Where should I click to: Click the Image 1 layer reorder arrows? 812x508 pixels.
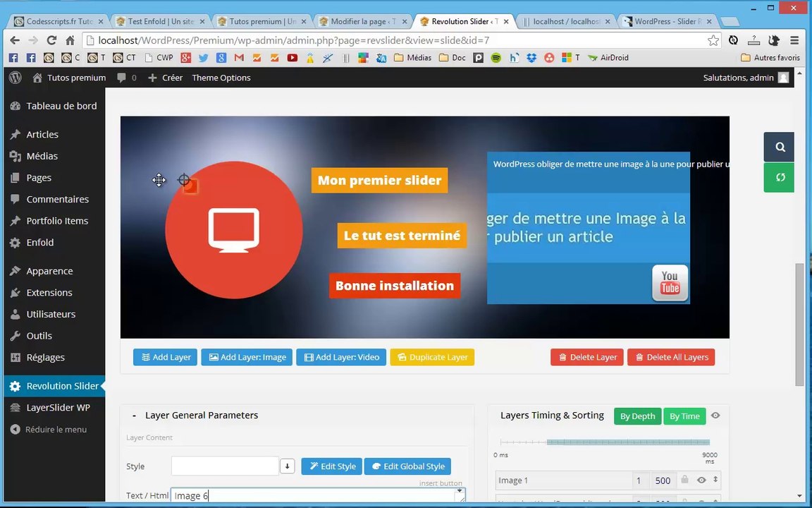[715, 480]
